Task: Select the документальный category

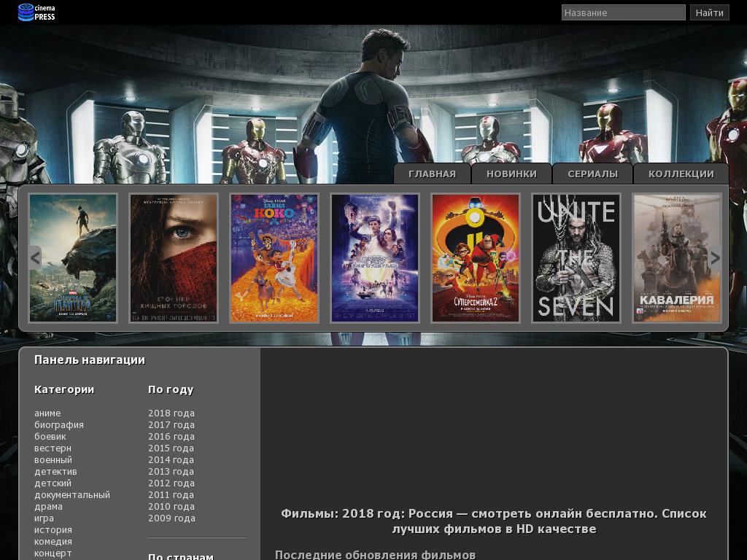Action: (x=72, y=495)
